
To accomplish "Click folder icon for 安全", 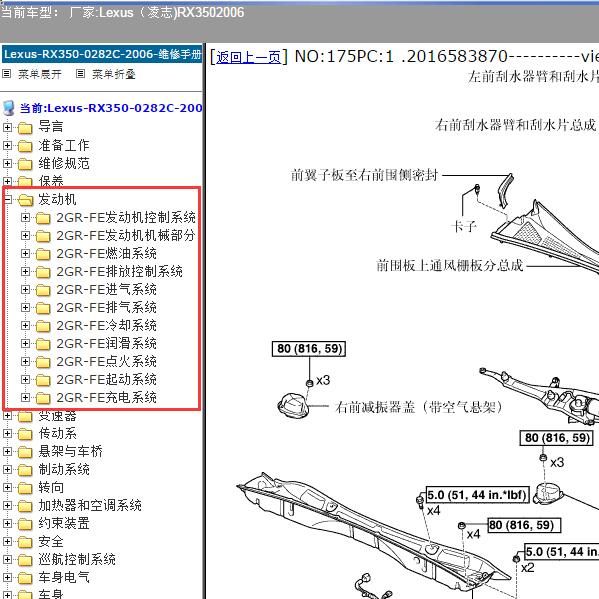I will point(25,542).
